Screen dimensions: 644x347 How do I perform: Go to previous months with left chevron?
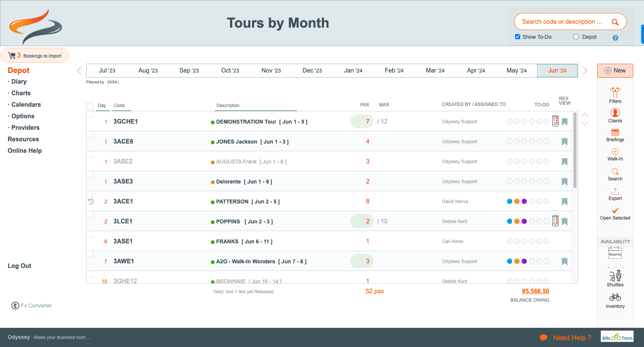click(x=79, y=71)
